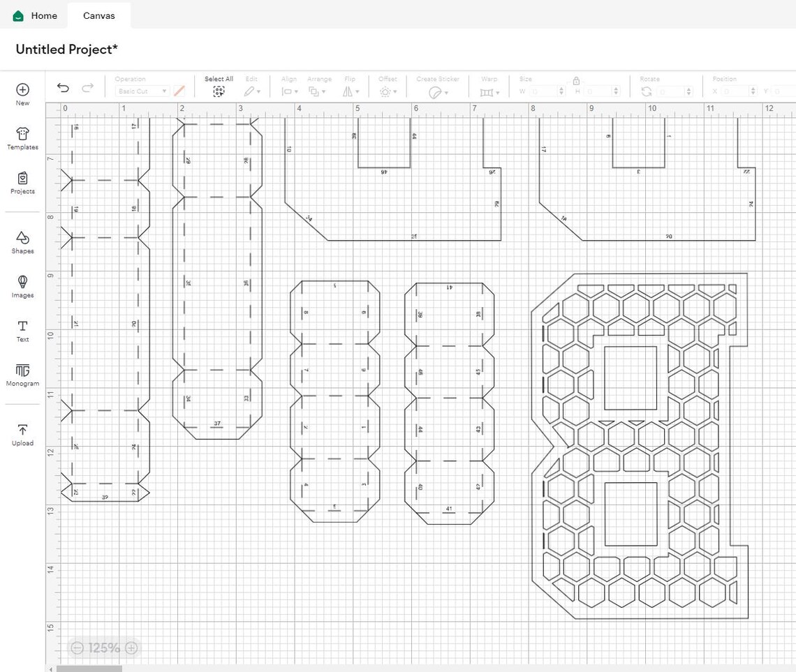Open the Projects panel
796x672 pixels.
point(22,183)
